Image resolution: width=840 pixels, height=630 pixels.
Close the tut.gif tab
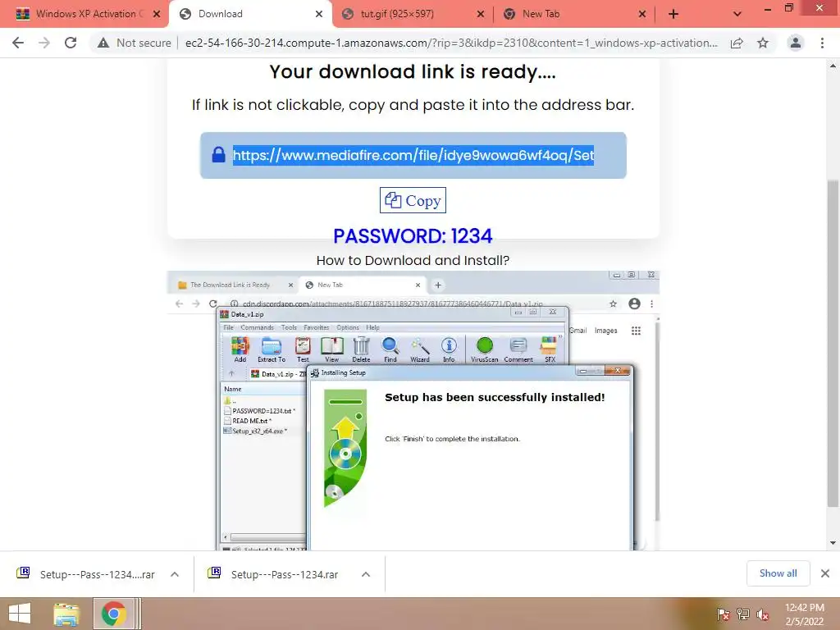[481, 14]
